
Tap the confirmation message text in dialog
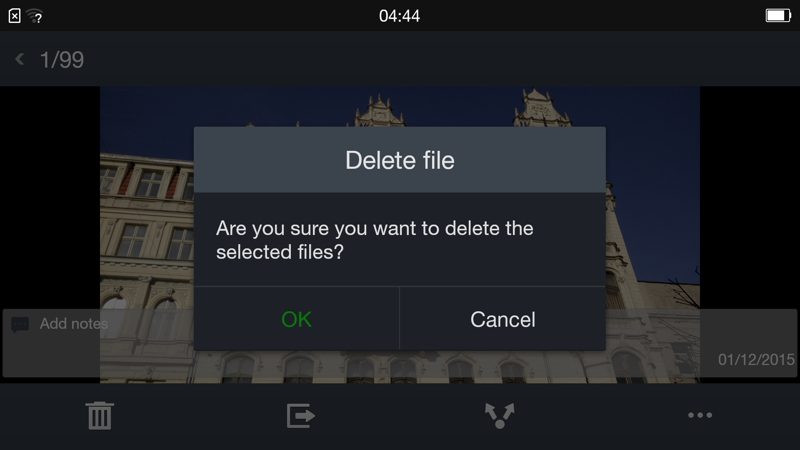[374, 240]
